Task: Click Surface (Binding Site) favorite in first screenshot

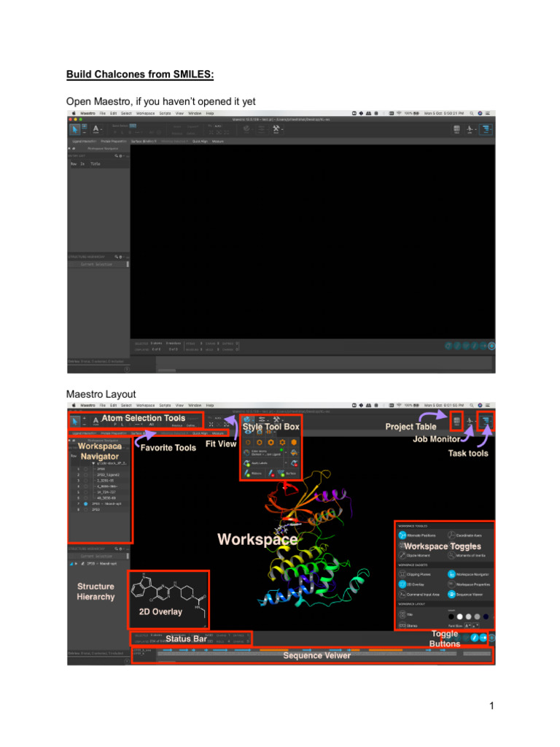Action: [144, 141]
